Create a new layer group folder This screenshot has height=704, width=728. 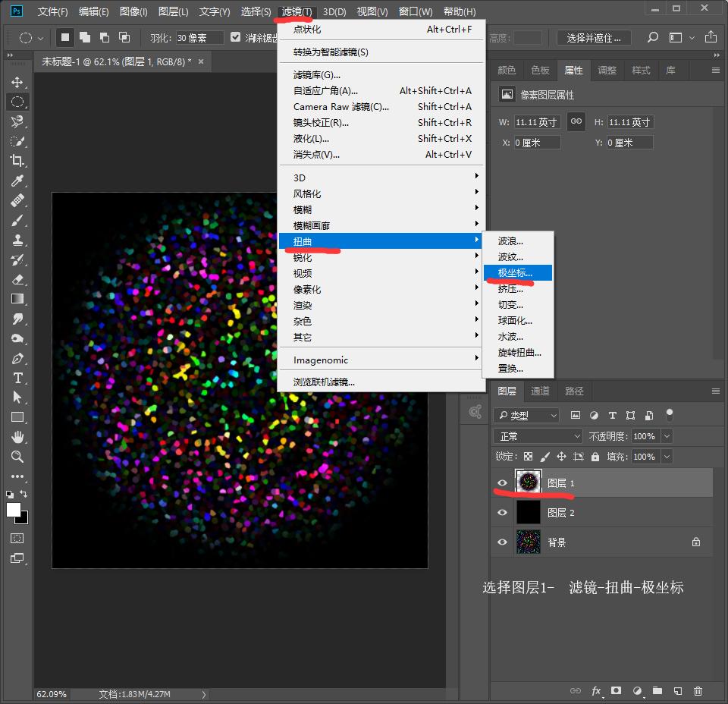coord(657,691)
